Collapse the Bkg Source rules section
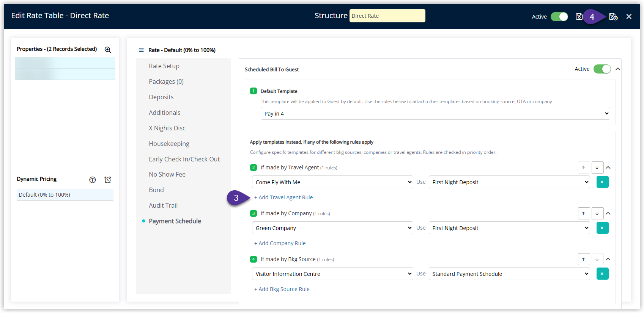This screenshot has width=644, height=313. tap(608, 259)
